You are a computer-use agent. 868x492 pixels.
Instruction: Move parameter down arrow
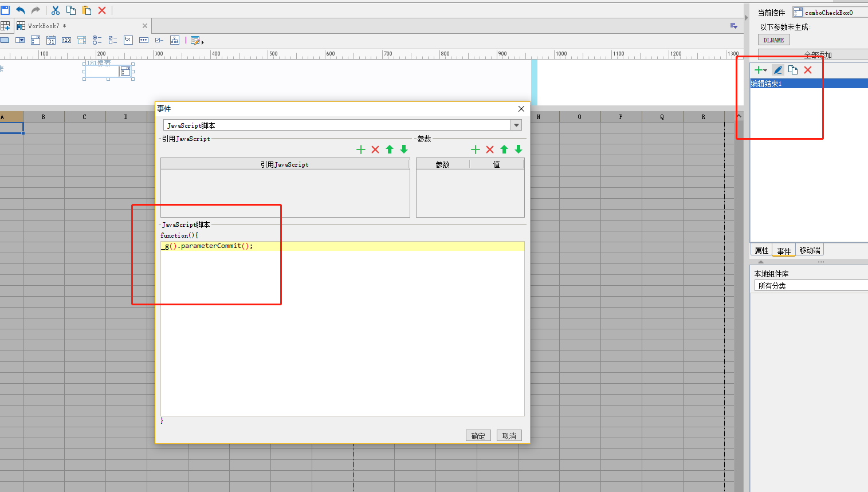(x=519, y=149)
